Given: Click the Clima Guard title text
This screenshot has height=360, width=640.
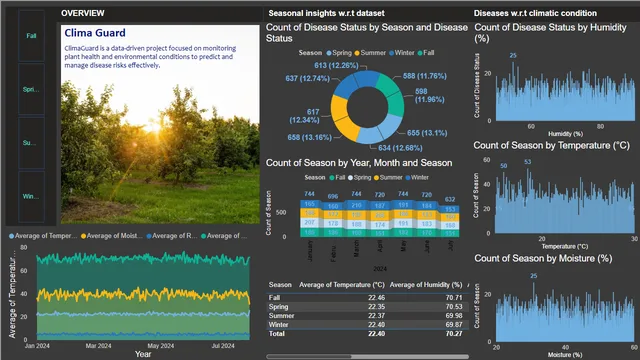Looking at the screenshot, I should click(x=95, y=33).
